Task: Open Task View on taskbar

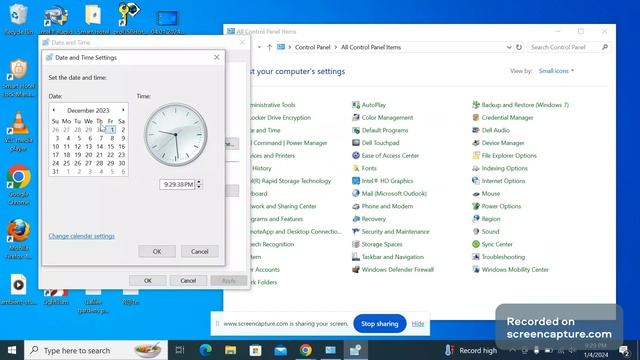Action: click(180, 350)
